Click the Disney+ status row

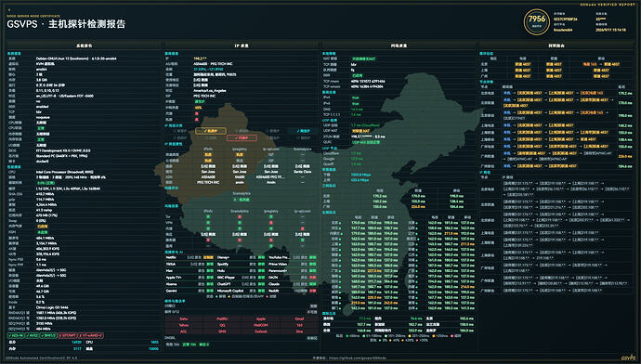pyautogui.click(x=242, y=258)
